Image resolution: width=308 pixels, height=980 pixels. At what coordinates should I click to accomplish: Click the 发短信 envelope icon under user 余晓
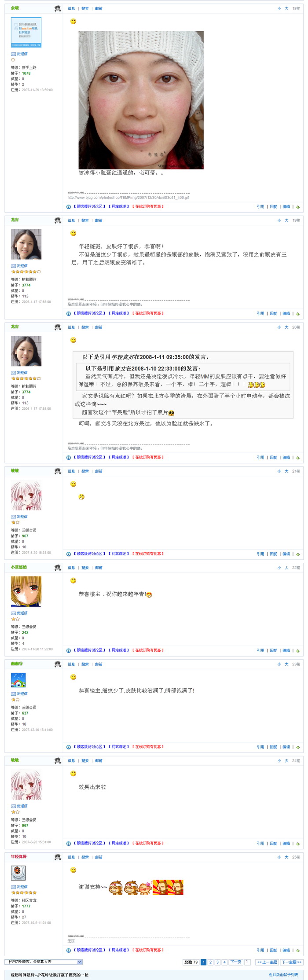tap(13, 54)
